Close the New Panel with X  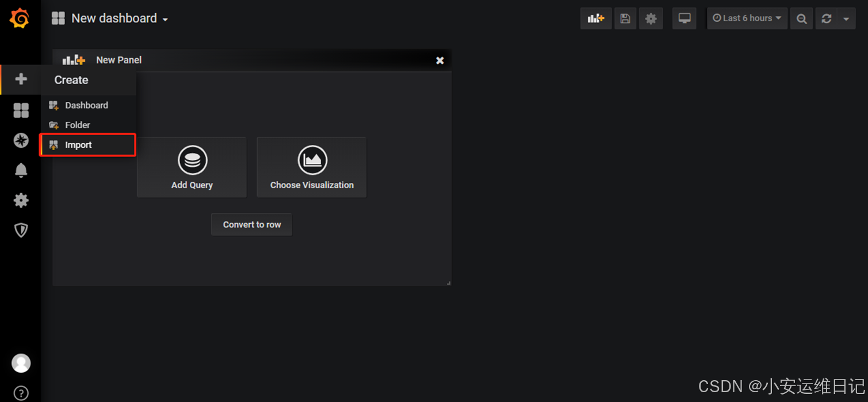click(440, 60)
